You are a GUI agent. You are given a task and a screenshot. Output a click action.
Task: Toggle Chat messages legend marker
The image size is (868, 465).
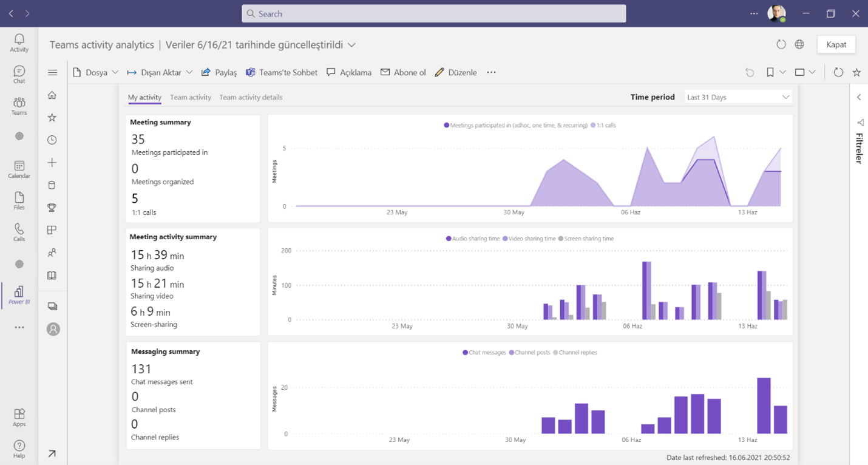tap(466, 352)
